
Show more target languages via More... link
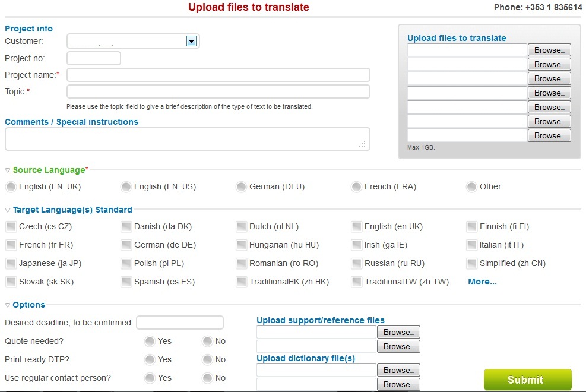coord(482,282)
